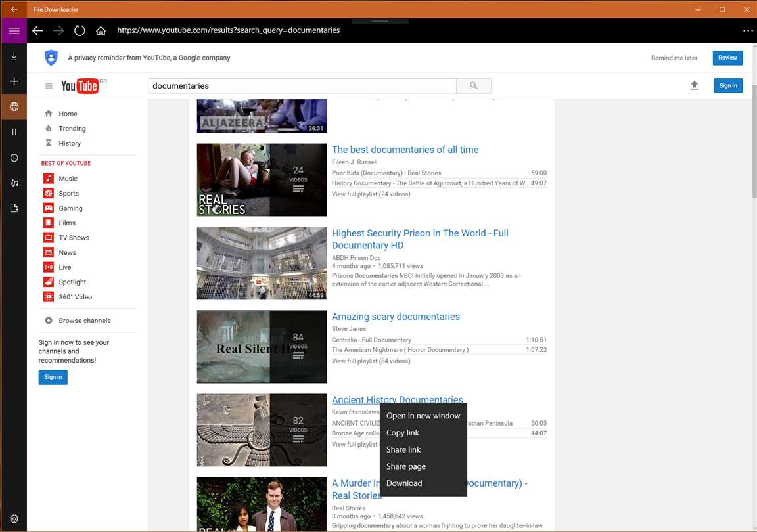Reload the current page

pos(80,31)
